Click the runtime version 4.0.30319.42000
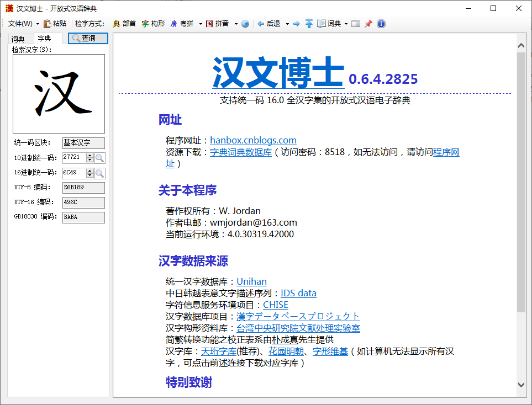 click(261, 234)
